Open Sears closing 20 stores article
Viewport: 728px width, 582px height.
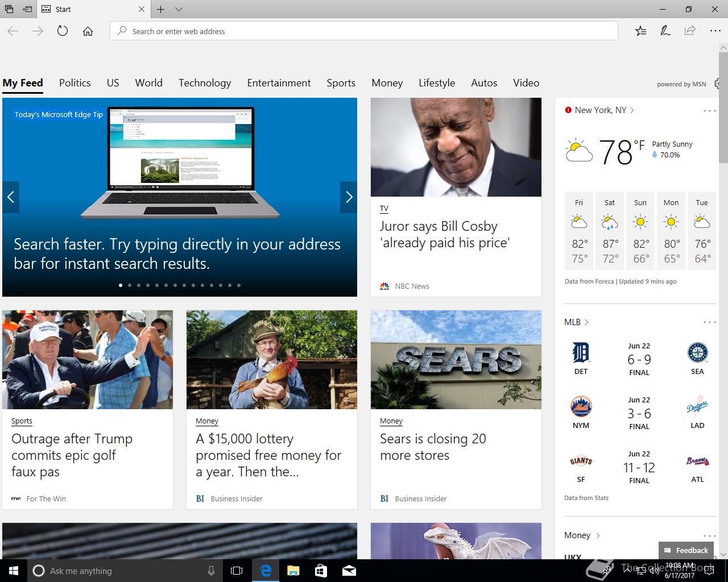tap(433, 447)
